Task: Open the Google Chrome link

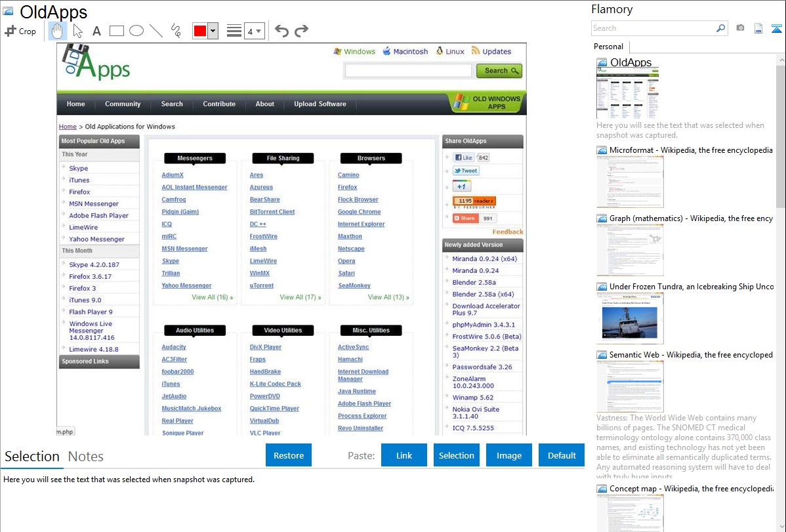Action: [359, 212]
